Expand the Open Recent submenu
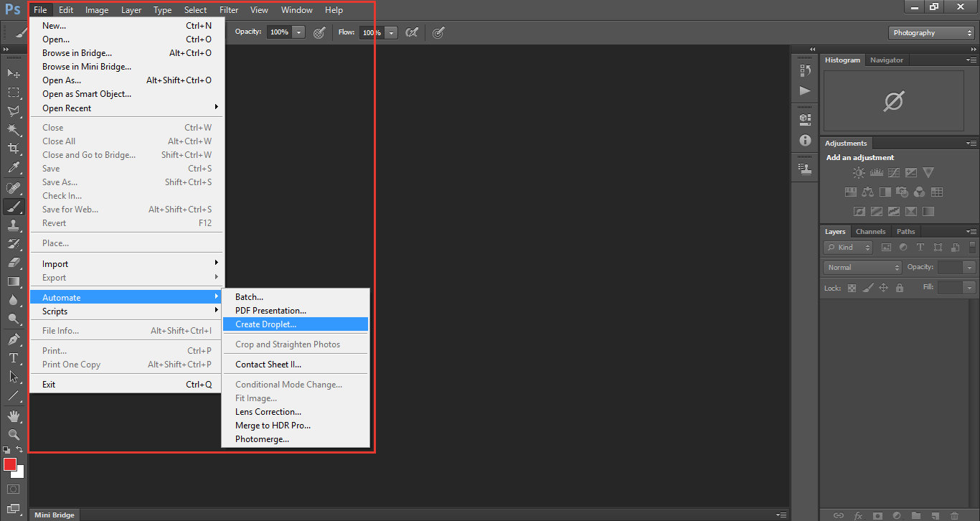This screenshot has width=980, height=521. coord(127,108)
